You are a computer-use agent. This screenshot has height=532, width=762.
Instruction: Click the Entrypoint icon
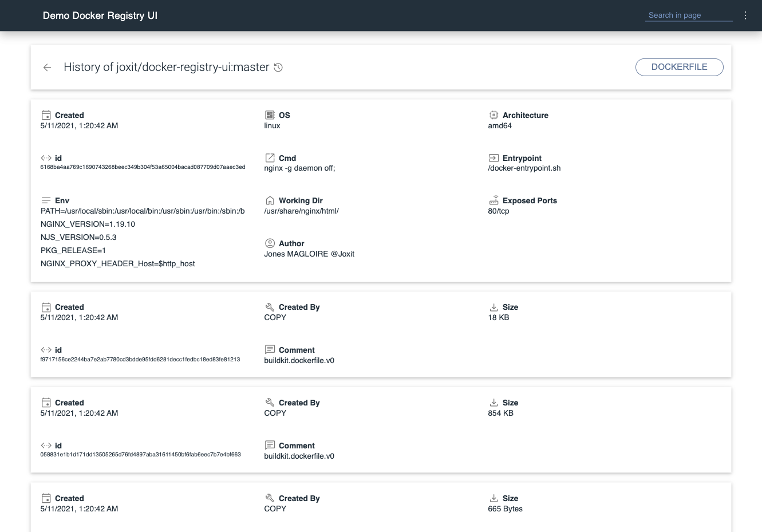coord(493,157)
